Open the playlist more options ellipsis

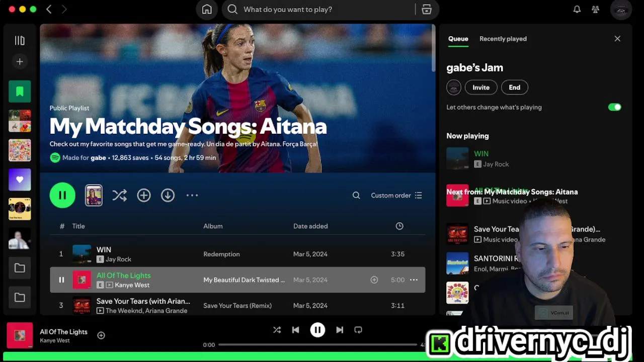[192, 196]
